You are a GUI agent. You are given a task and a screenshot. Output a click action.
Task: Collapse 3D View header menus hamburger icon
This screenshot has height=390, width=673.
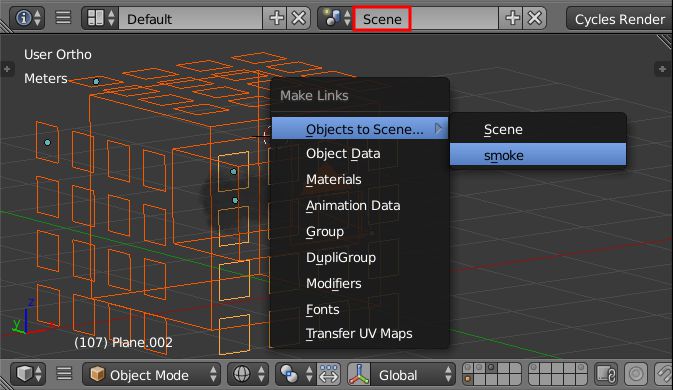[64, 374]
